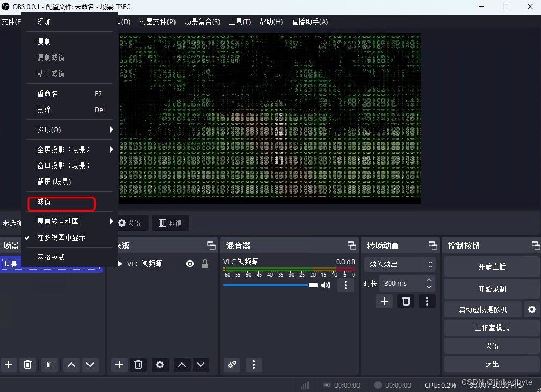Pop out the 转场动画 dock panel icon
This screenshot has height=392, width=541.
click(433, 245)
